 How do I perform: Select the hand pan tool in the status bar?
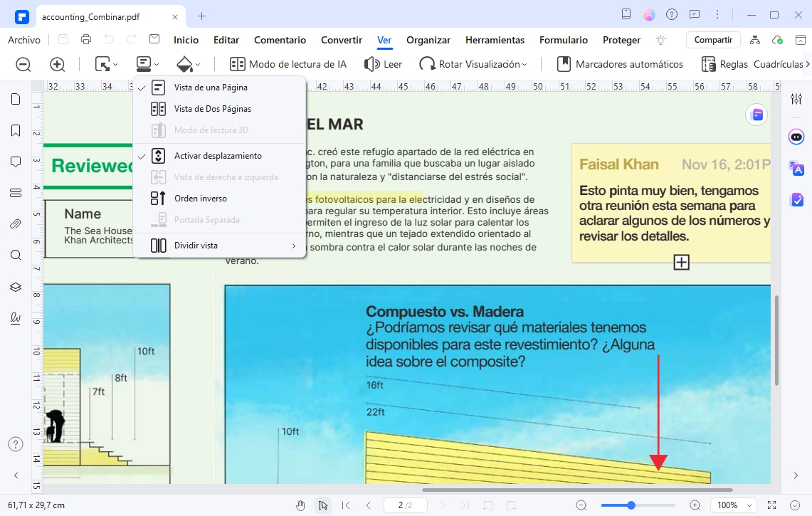tap(300, 505)
